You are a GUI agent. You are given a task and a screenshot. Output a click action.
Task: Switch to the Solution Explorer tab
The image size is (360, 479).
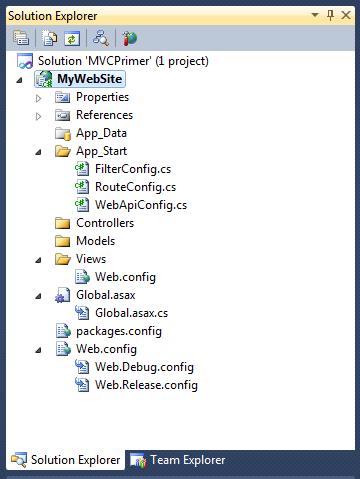(x=66, y=460)
